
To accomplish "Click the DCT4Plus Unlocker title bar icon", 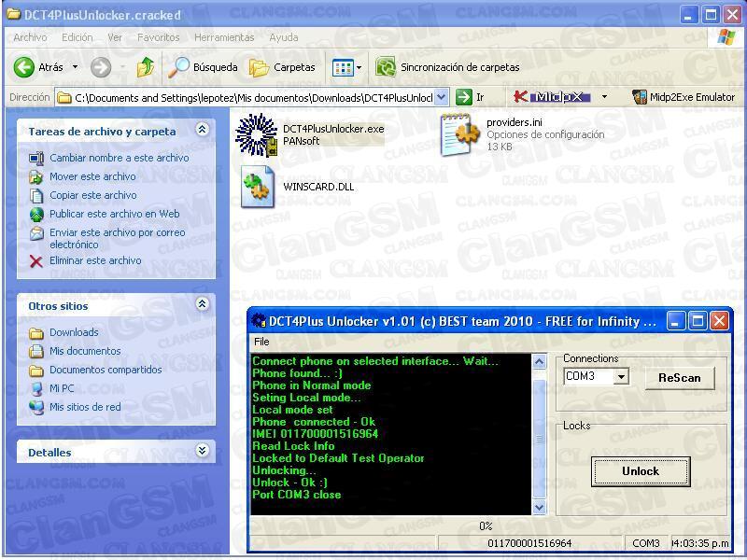I will point(259,321).
